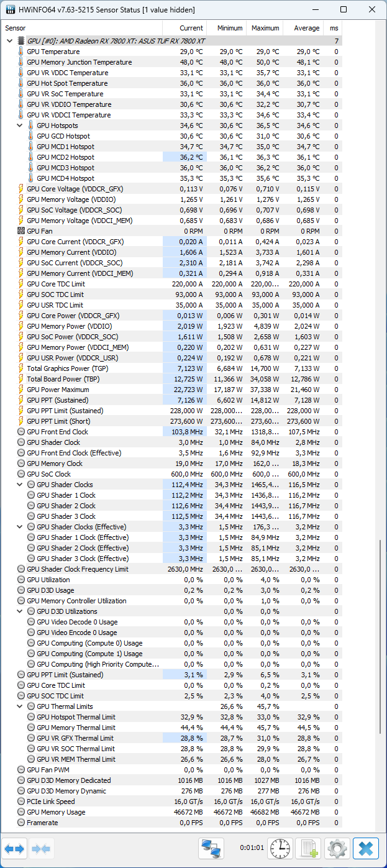Viewport: 387px width, 868px height.
Task: Select GPU Computing (Compute 1) Usage row
Action: click(171, 654)
